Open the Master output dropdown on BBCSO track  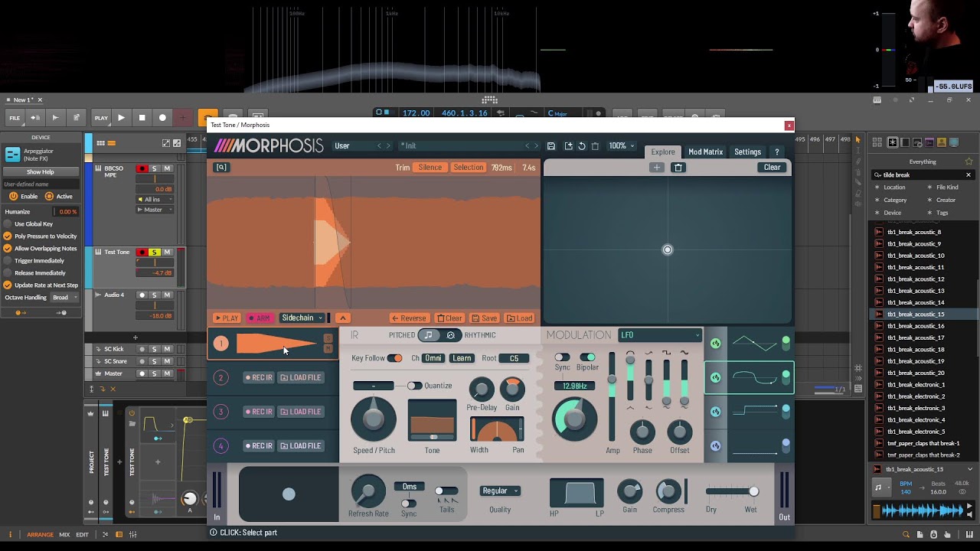(155, 210)
